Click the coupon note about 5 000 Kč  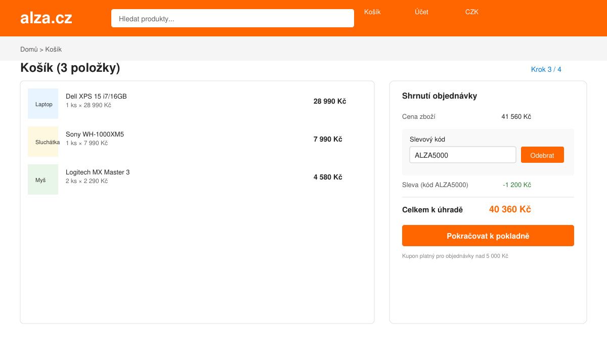pos(455,256)
